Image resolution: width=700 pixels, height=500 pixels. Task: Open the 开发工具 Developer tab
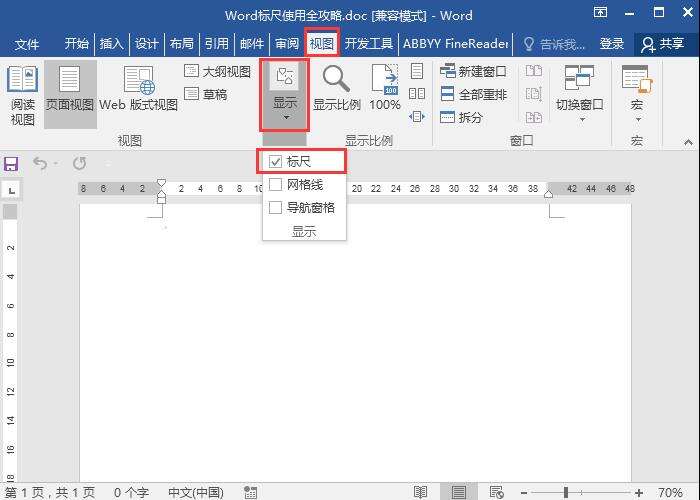[368, 43]
